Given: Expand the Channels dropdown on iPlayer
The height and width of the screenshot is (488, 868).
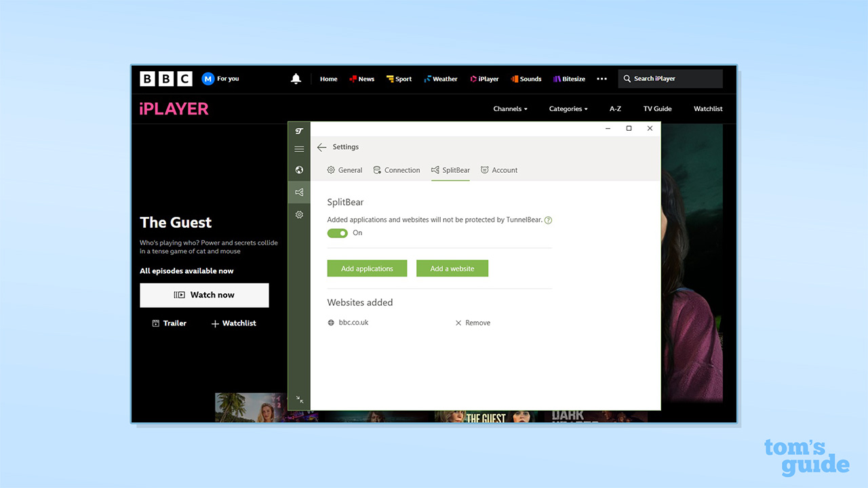Looking at the screenshot, I should coord(510,108).
